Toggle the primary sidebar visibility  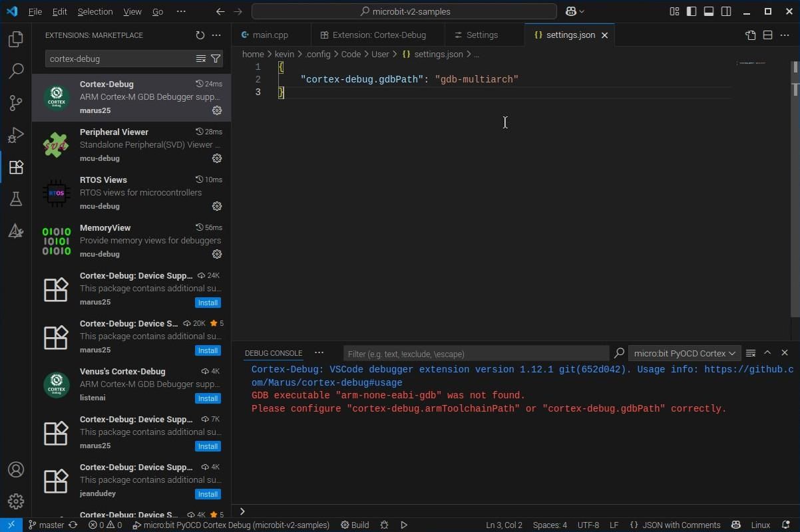(692, 11)
